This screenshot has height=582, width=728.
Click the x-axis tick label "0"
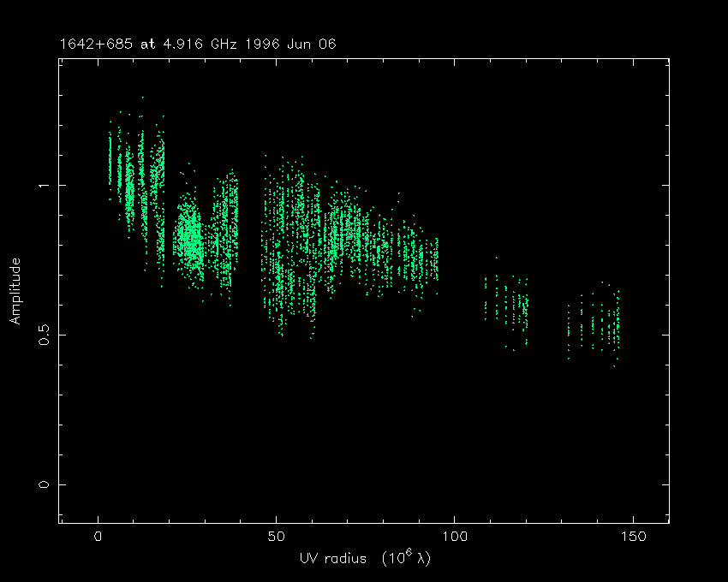coord(98,537)
